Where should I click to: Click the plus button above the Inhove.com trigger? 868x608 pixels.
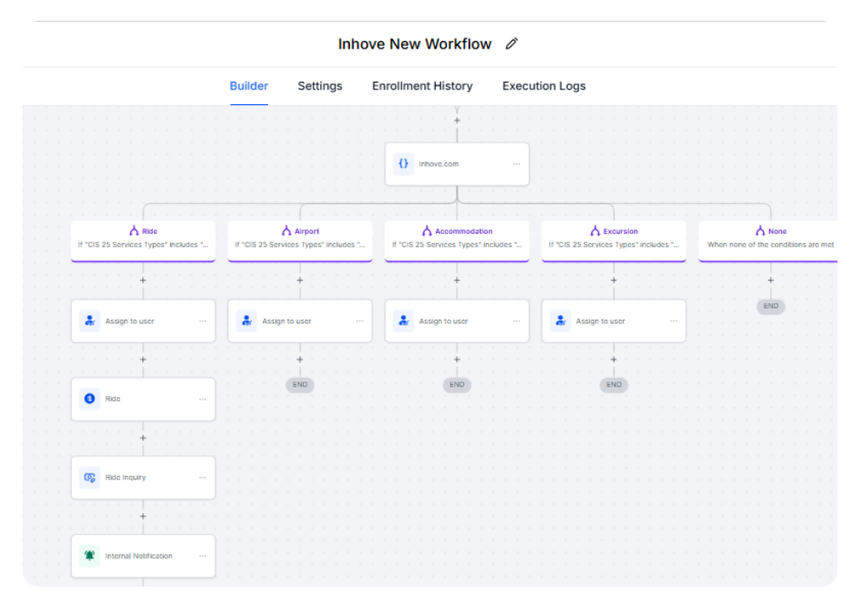457,119
